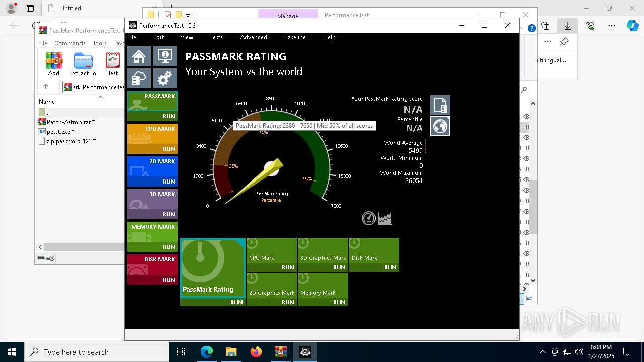Run the DISK MARK sidebar test

[x=169, y=280]
